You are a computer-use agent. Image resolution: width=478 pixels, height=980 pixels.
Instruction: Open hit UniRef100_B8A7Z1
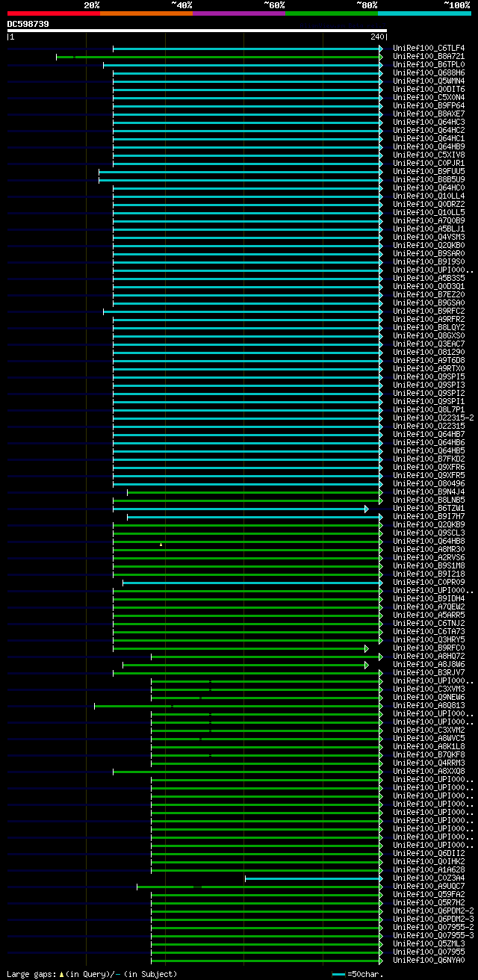[429, 57]
